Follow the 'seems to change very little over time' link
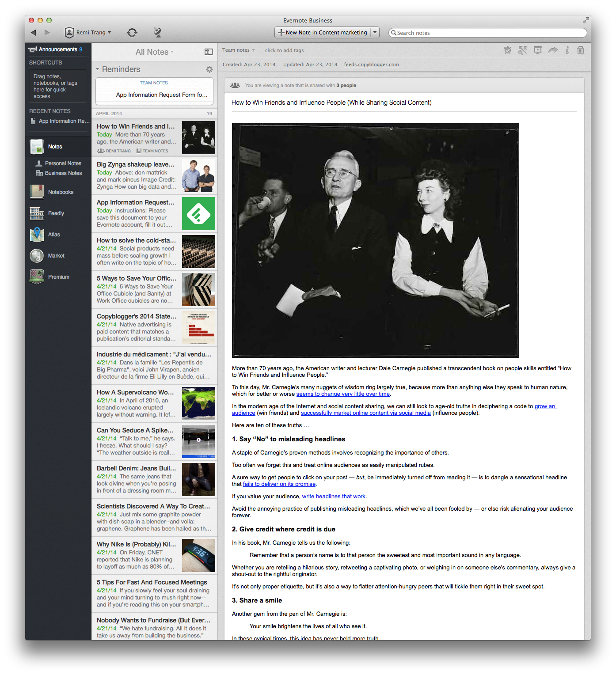 (x=343, y=394)
